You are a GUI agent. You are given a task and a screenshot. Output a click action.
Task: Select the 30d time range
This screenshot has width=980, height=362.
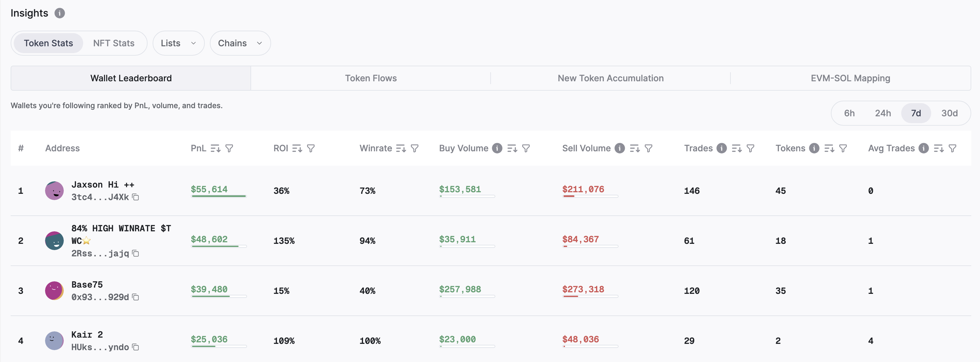click(949, 113)
